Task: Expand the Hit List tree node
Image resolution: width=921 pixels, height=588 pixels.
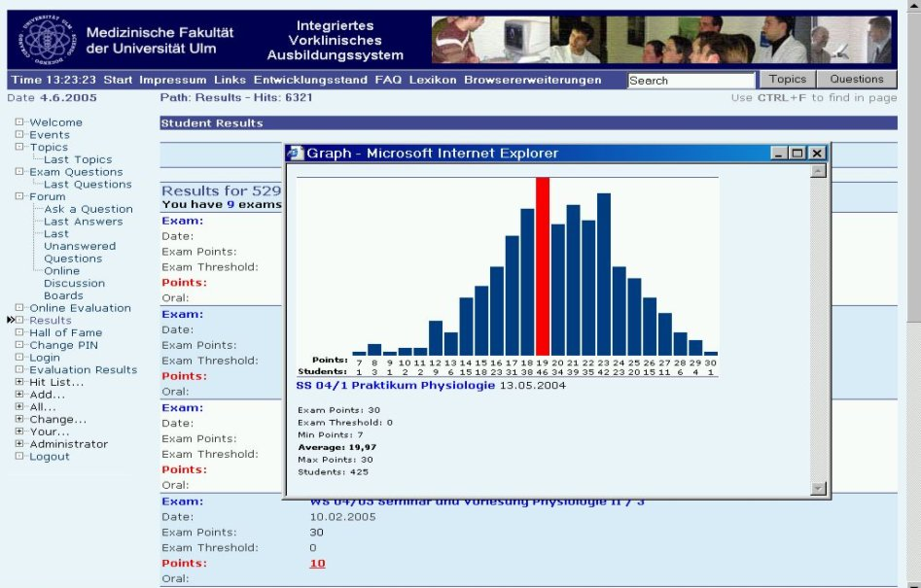Action: [19, 382]
